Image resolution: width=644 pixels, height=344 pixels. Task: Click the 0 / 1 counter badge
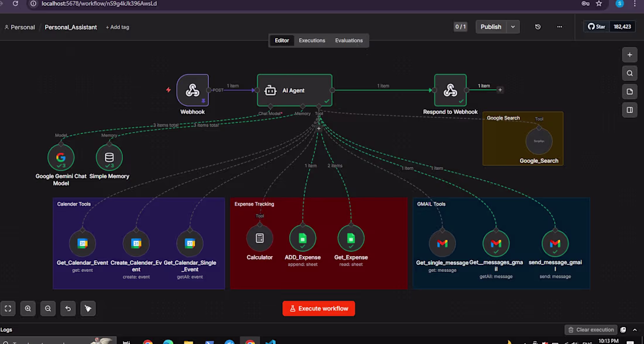[x=460, y=27]
